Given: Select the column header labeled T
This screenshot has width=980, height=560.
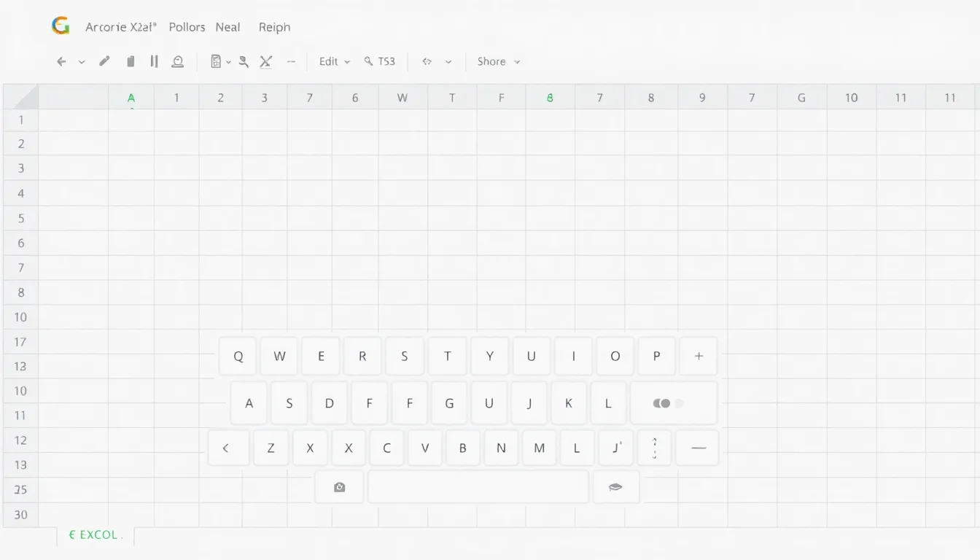Looking at the screenshot, I should [452, 97].
